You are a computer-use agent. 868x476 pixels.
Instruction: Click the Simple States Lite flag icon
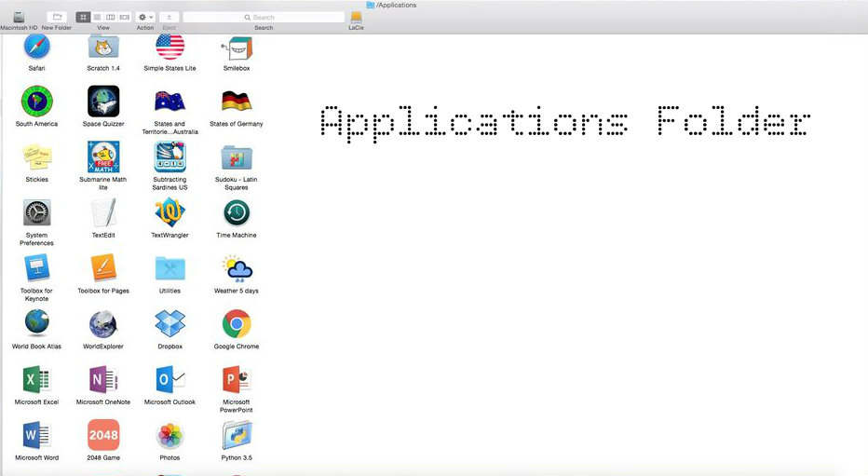170,47
